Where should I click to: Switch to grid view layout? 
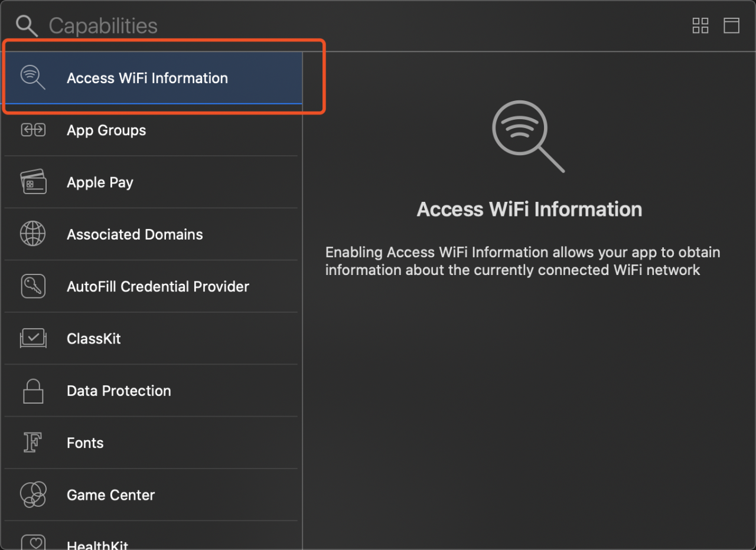(x=700, y=25)
